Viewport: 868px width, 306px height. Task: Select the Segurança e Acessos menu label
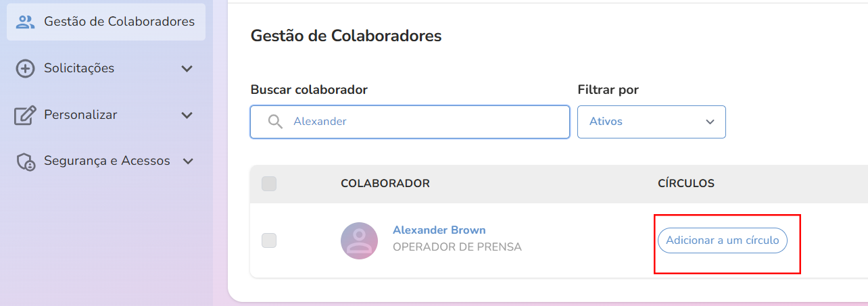pyautogui.click(x=107, y=161)
